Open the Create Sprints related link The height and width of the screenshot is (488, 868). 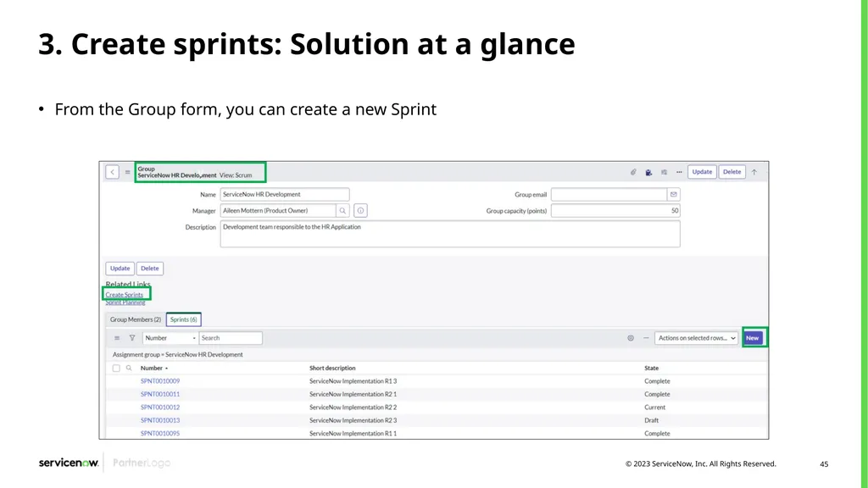tap(124, 294)
